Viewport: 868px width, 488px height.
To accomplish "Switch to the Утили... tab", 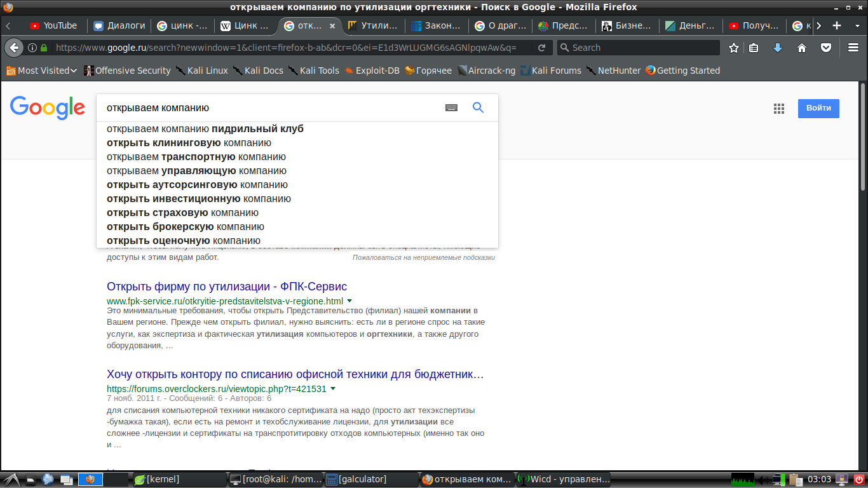I will (373, 26).
